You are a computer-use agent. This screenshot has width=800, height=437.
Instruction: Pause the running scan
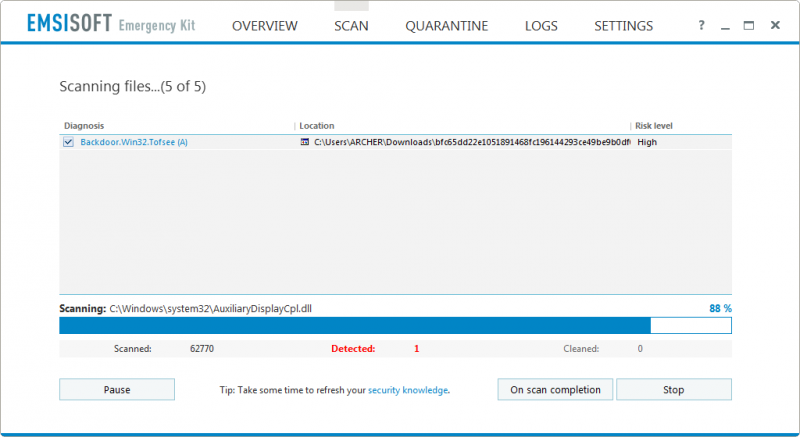[117, 389]
